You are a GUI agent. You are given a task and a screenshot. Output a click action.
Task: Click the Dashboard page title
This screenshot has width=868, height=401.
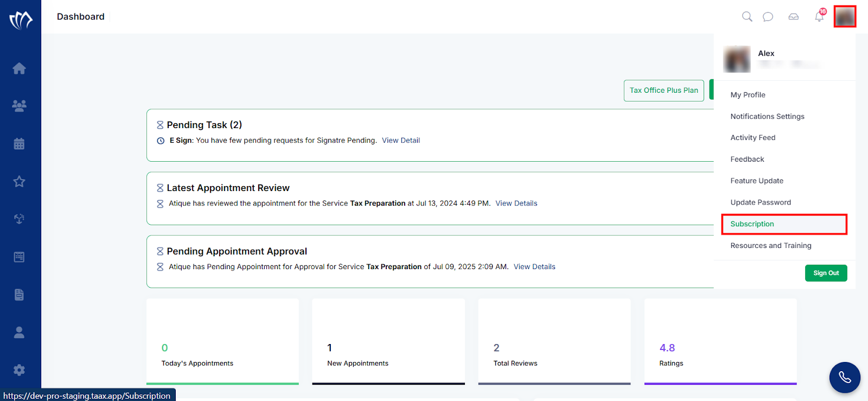click(x=80, y=17)
